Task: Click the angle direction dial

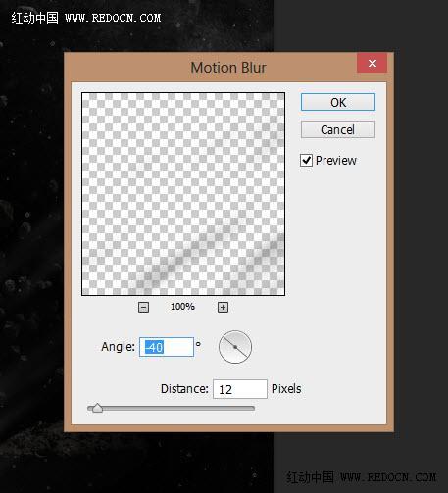Action: pyautogui.click(x=235, y=347)
